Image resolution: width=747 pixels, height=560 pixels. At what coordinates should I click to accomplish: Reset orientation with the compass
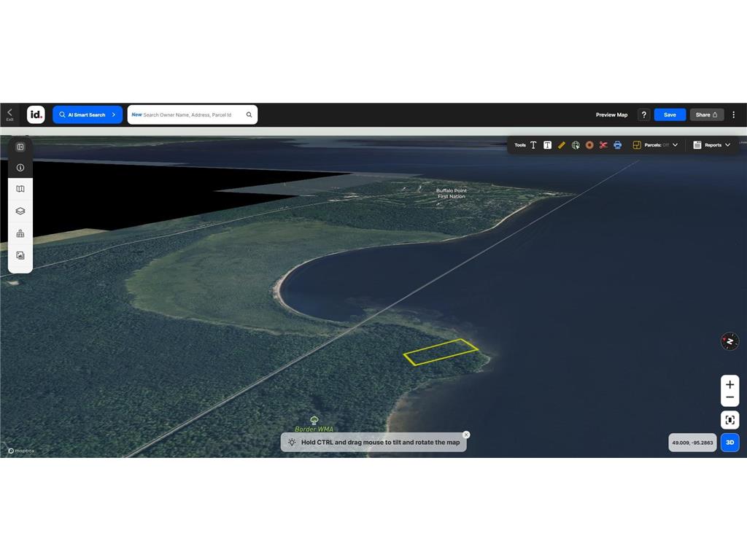[729, 341]
